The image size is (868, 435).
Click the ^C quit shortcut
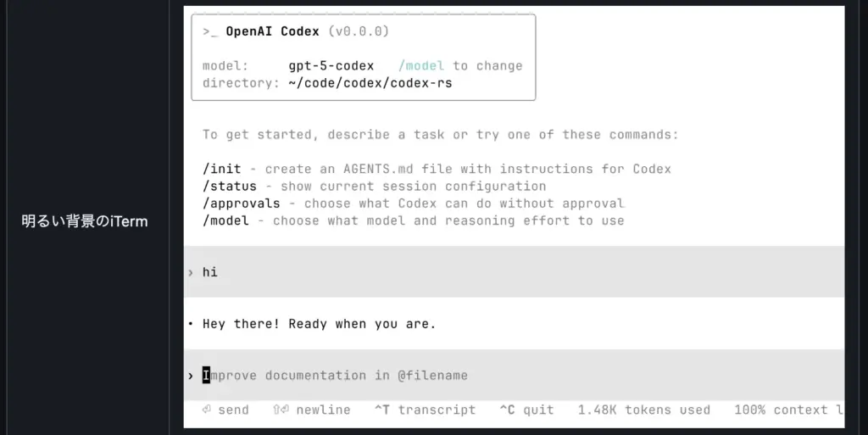tap(526, 410)
